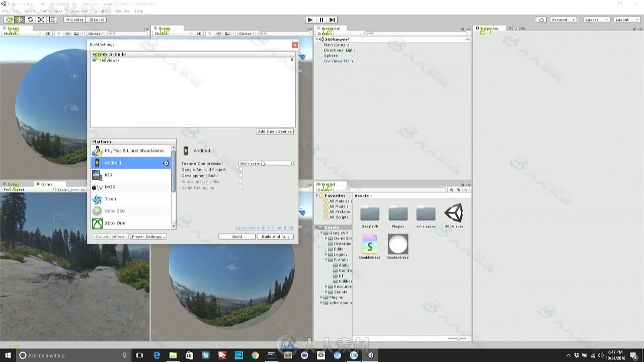Screen dimensions: 644x362
Task: Click the Build button
Action: (237, 236)
